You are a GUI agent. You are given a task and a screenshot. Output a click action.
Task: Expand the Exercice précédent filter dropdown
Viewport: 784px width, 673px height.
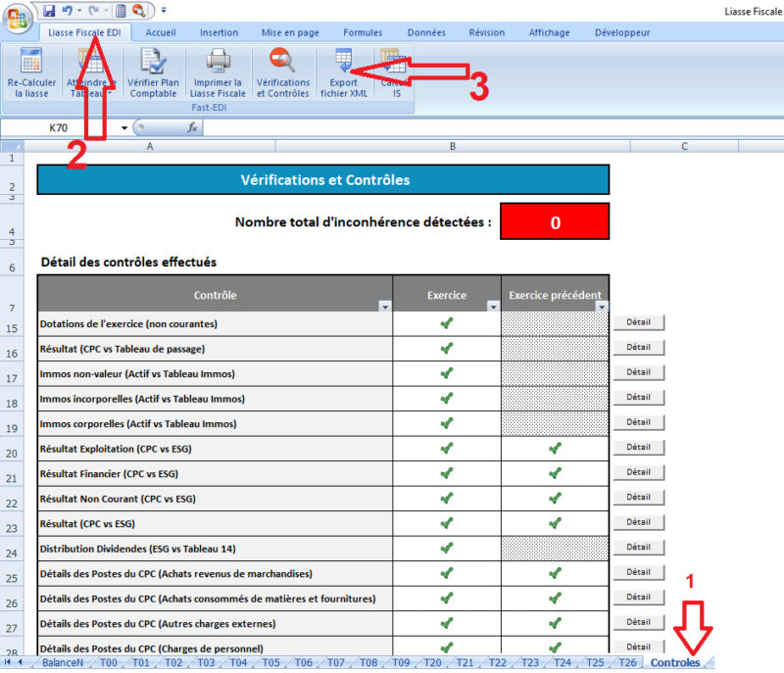(602, 307)
